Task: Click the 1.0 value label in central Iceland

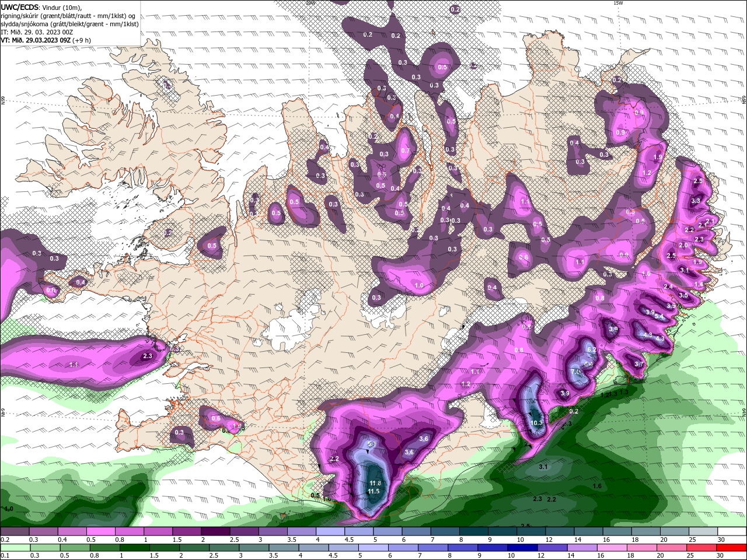Action: coord(419,285)
